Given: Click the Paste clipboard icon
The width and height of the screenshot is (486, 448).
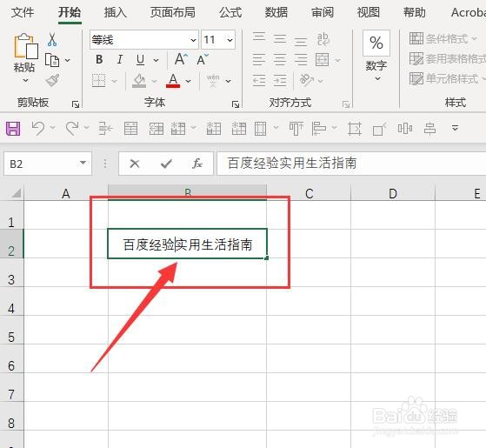Looking at the screenshot, I should click(26, 46).
